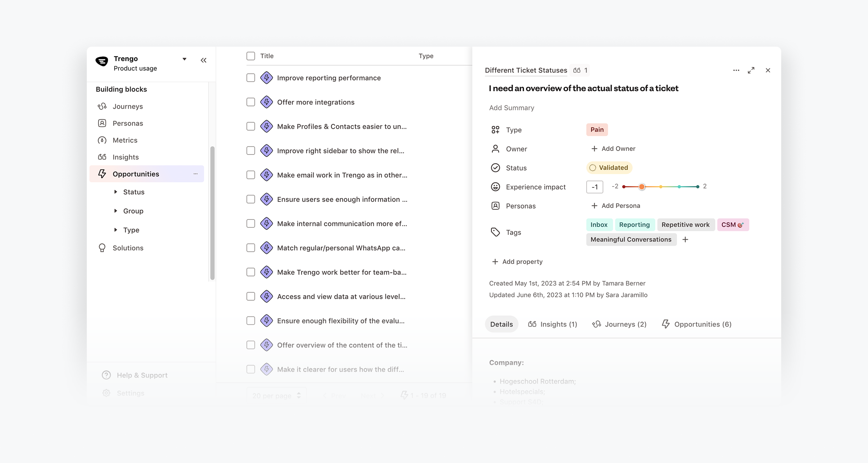The image size is (868, 463).
Task: Open Metrics in the sidebar
Action: coord(125,140)
